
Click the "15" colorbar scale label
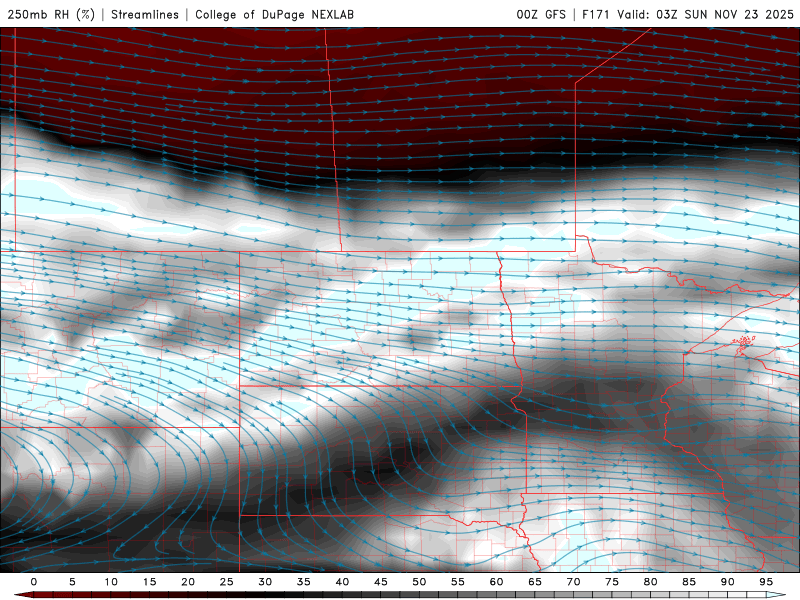pyautogui.click(x=149, y=582)
